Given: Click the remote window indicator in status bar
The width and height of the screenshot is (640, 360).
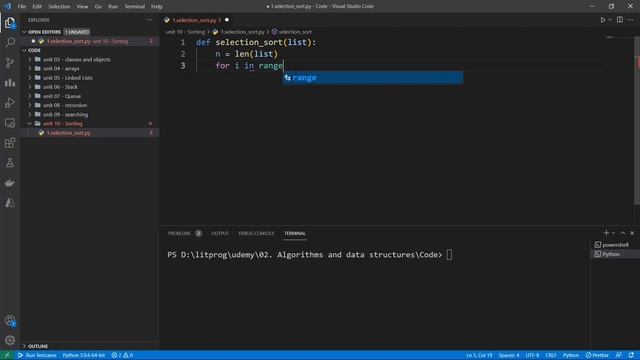Looking at the screenshot, I should (7, 355).
